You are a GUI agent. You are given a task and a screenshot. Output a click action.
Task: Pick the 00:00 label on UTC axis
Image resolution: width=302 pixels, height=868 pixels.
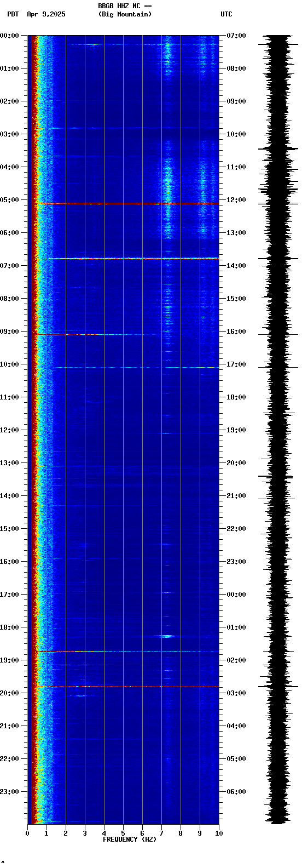[236, 595]
